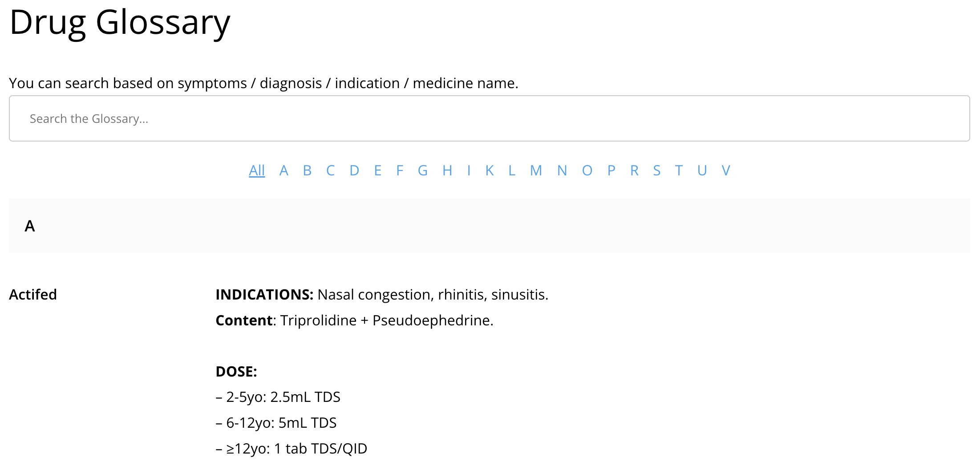Screen dimensions: 980x470
Task: Filter glossary by letter C
Action: (x=330, y=170)
